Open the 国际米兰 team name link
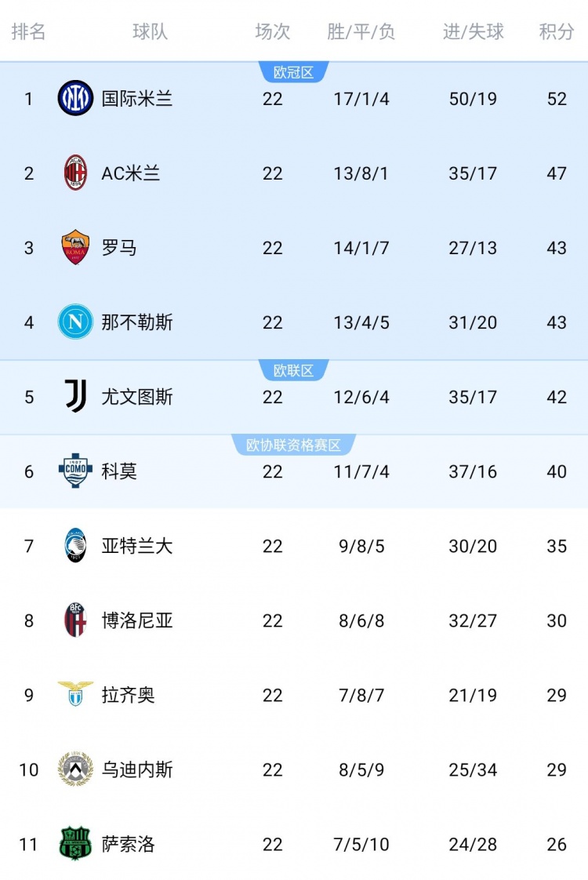This screenshot has width=588, height=880. (137, 99)
